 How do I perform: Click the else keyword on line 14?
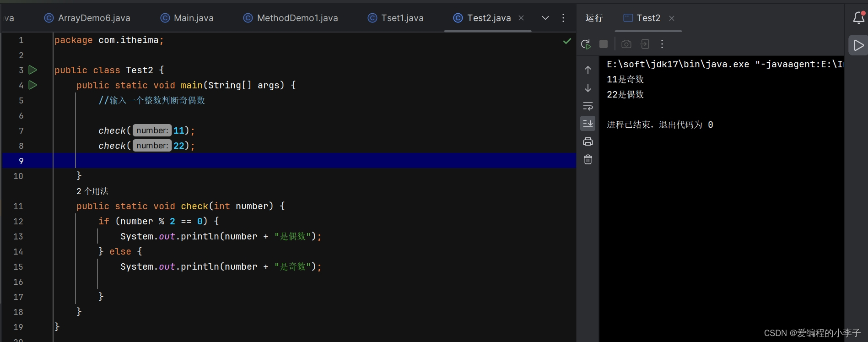(x=120, y=251)
